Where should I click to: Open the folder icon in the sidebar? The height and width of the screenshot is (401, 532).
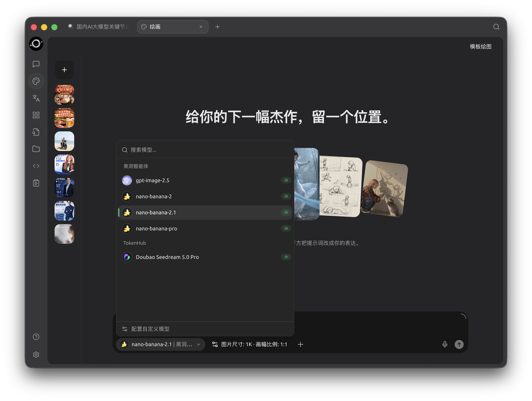36,149
